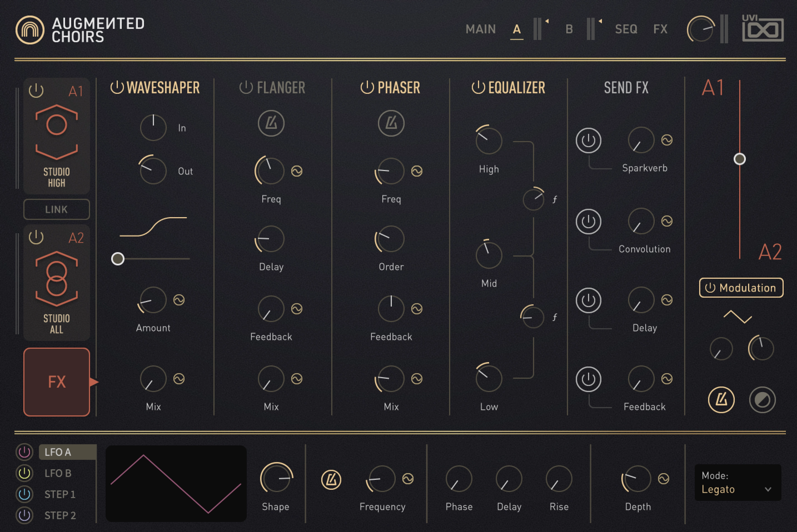Click the Flanger tempo sync metronome icon

coord(271,123)
